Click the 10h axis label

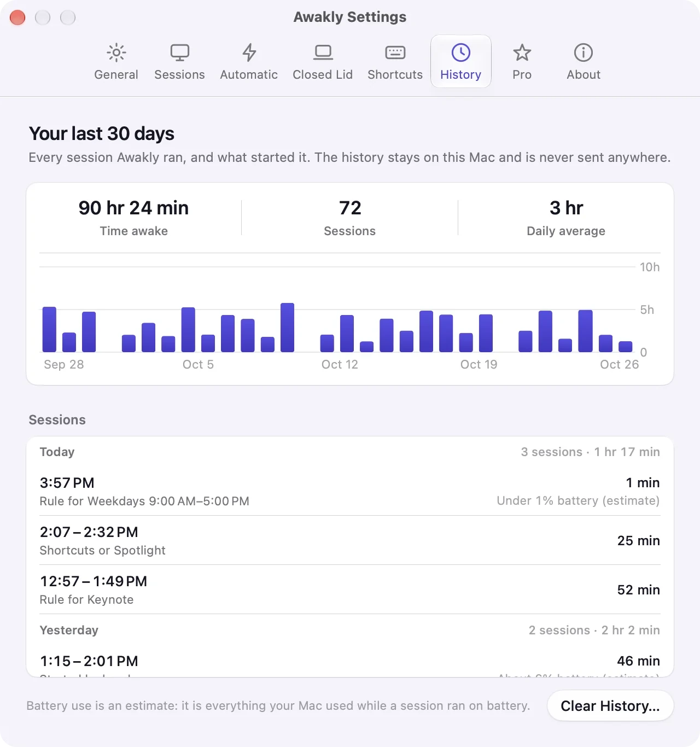(x=650, y=267)
